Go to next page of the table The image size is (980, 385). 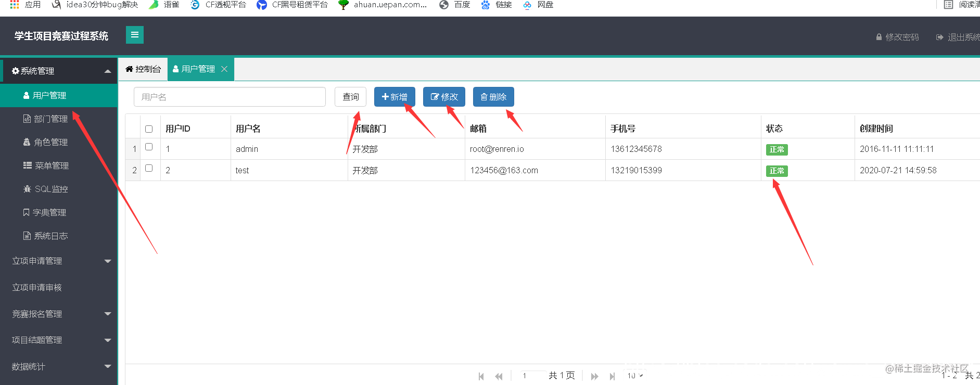[x=594, y=376]
